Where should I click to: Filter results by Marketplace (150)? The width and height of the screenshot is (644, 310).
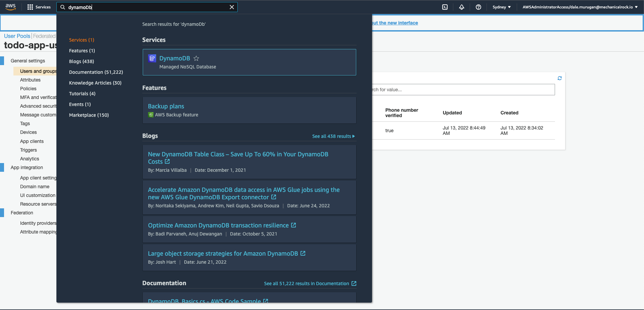89,115
